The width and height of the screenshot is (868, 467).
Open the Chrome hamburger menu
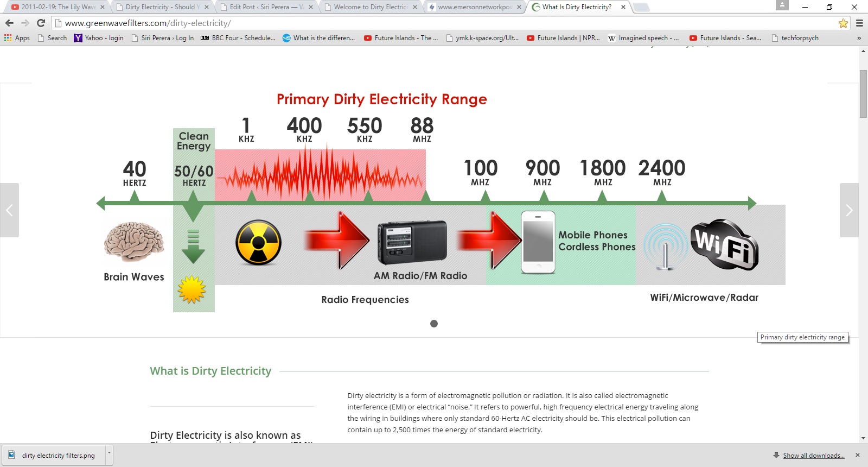tap(859, 23)
